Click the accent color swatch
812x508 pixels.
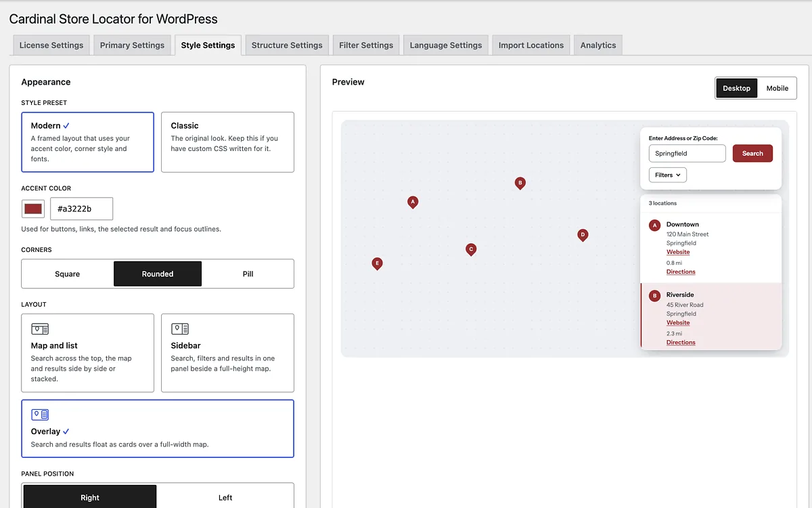coord(33,209)
